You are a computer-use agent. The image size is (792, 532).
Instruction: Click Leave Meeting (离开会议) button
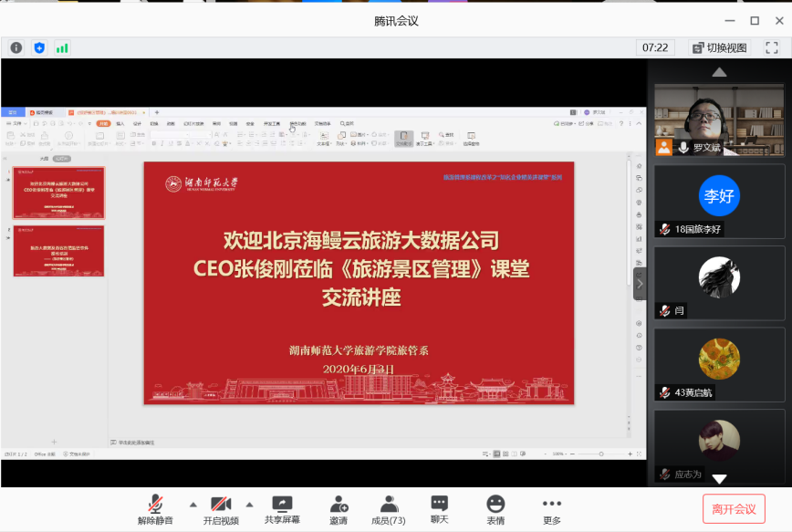point(734,509)
